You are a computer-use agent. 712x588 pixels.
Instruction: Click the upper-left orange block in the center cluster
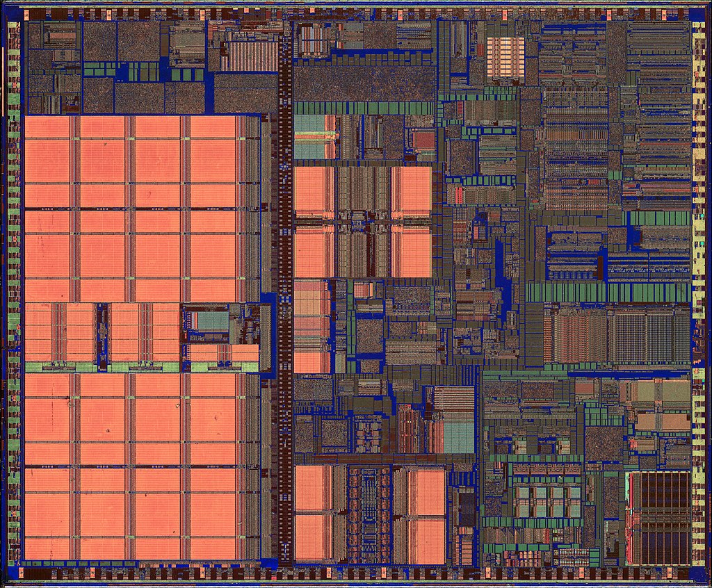click(x=314, y=190)
